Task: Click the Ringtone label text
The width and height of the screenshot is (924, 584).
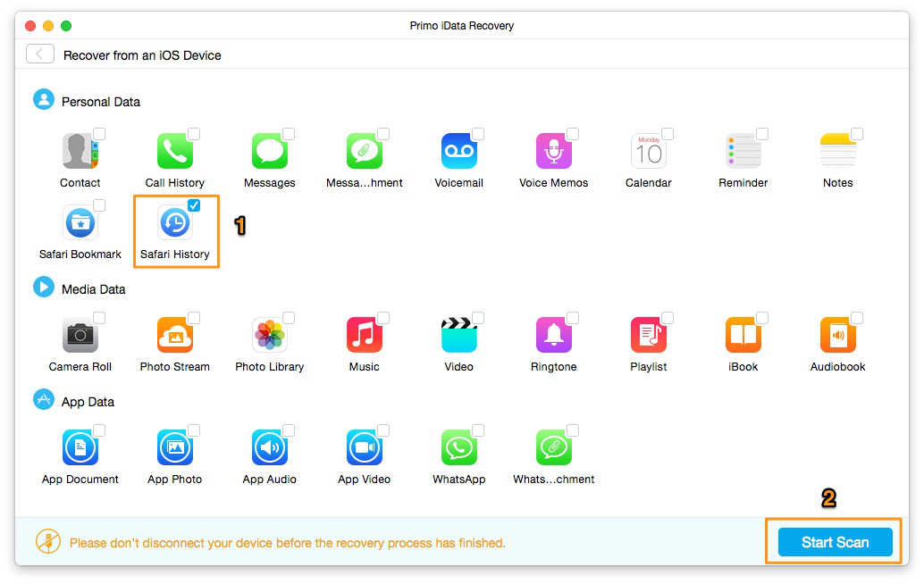Action: [553, 367]
